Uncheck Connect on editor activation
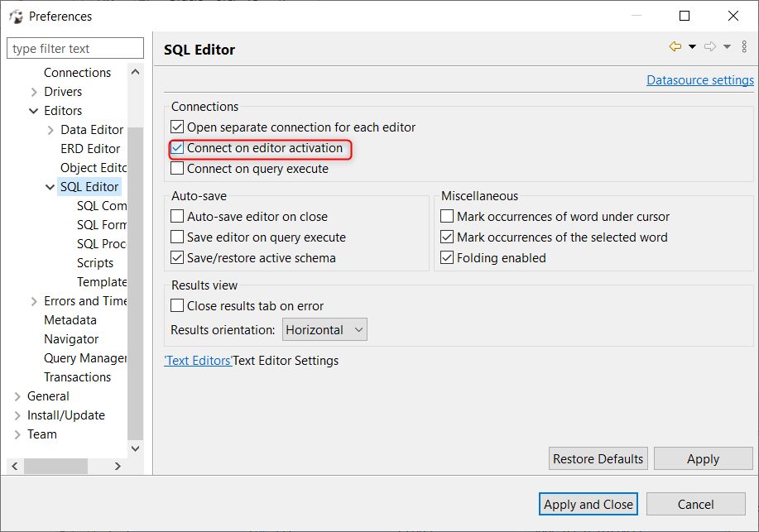The image size is (759, 532). (177, 148)
